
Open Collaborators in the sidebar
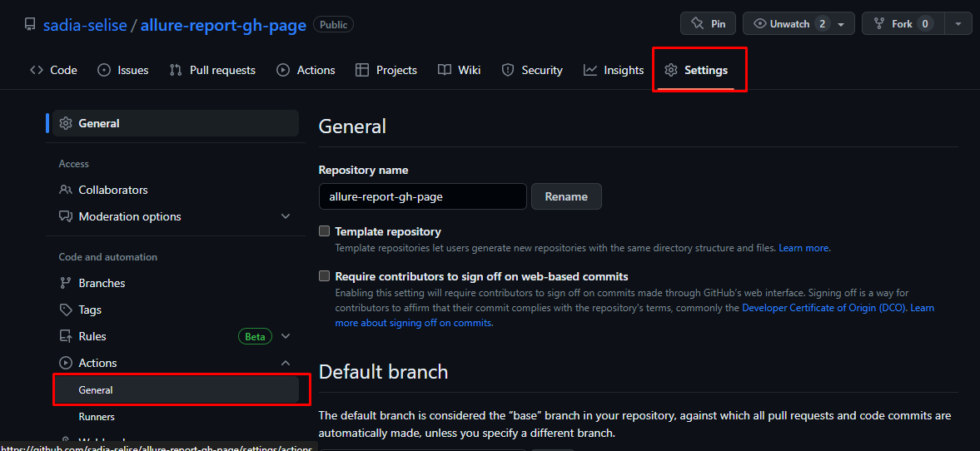point(176,190)
